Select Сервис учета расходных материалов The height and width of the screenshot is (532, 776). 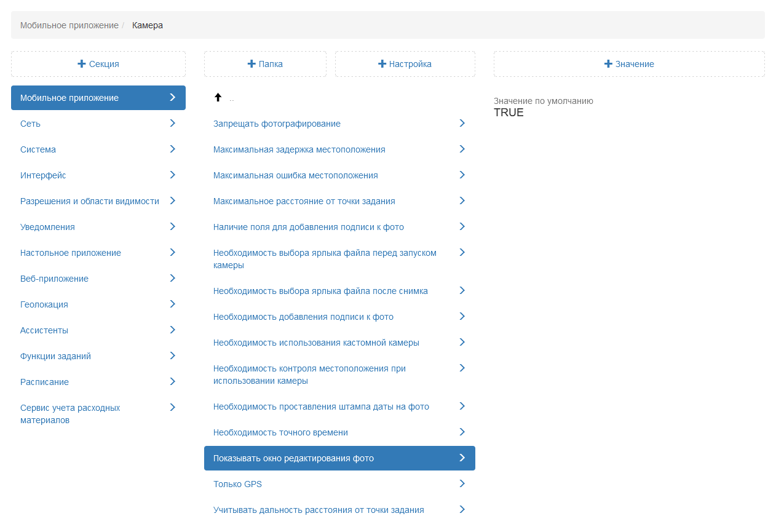coord(98,414)
